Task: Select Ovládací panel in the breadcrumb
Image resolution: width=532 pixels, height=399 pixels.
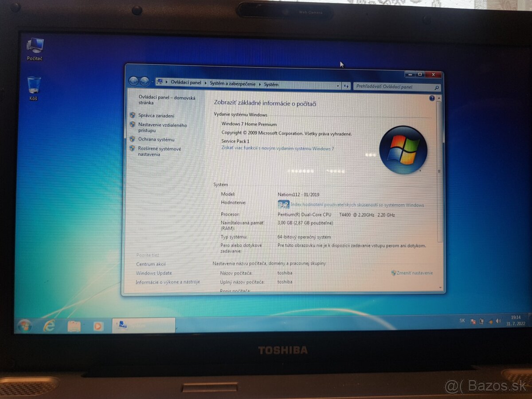Action: [186, 83]
